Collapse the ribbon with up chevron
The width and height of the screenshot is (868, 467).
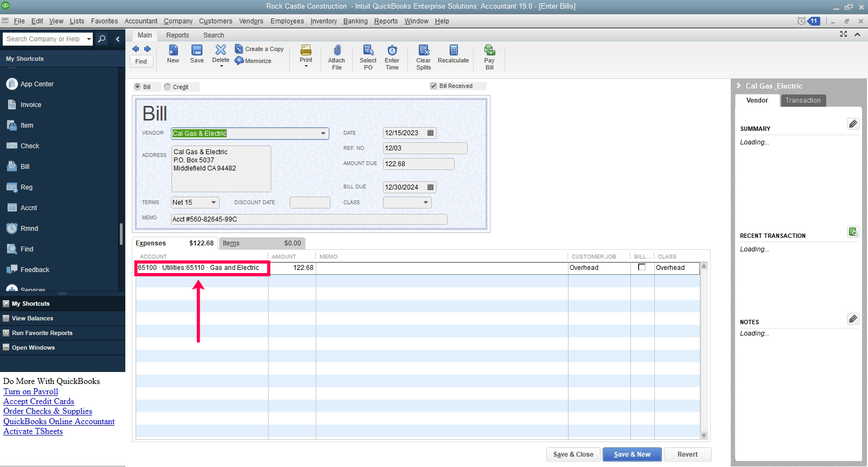point(857,34)
